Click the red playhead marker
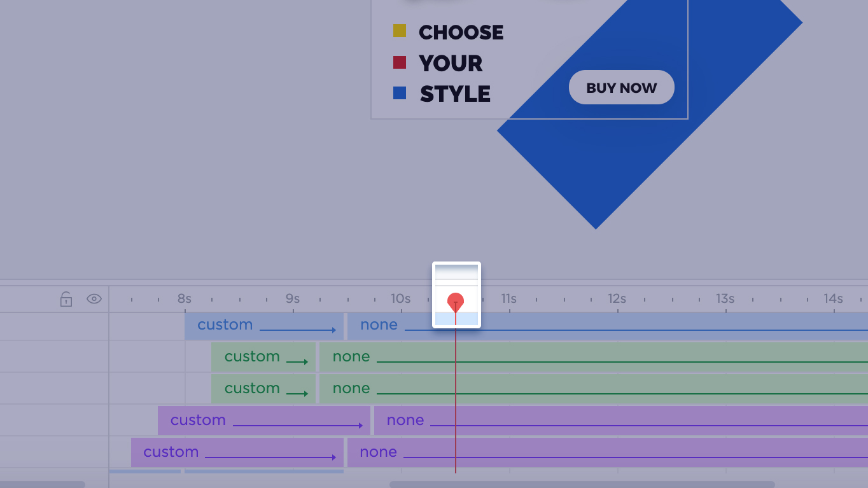This screenshot has width=868, height=488. (x=456, y=302)
